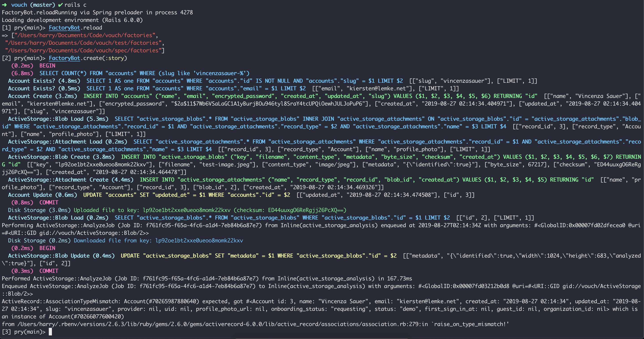Click 'Spring preloader in process 4278' text
The width and height of the screenshot is (644, 339).
click(x=143, y=12)
